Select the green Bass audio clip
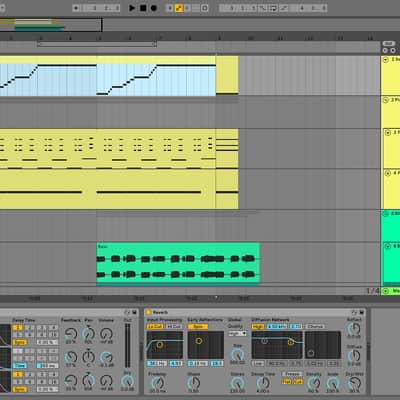This screenshot has height=400, width=400. [x=178, y=264]
